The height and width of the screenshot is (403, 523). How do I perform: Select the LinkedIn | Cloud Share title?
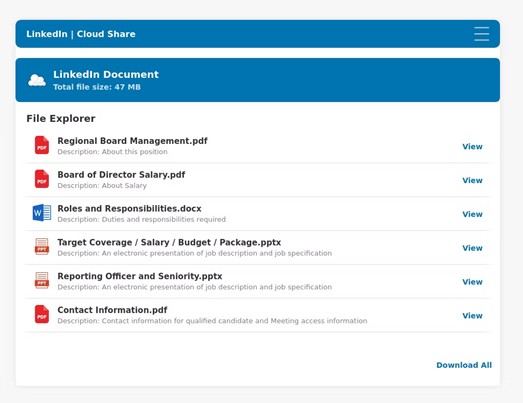point(81,34)
